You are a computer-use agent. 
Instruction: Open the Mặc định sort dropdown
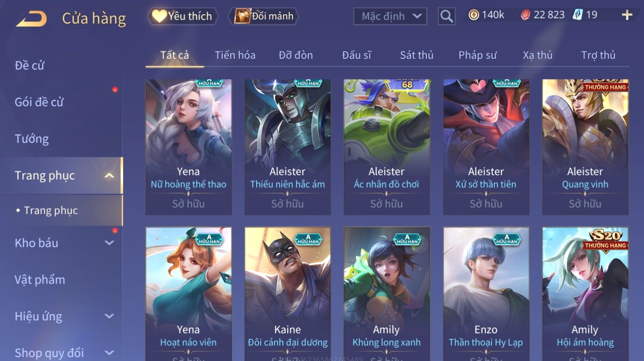click(390, 17)
